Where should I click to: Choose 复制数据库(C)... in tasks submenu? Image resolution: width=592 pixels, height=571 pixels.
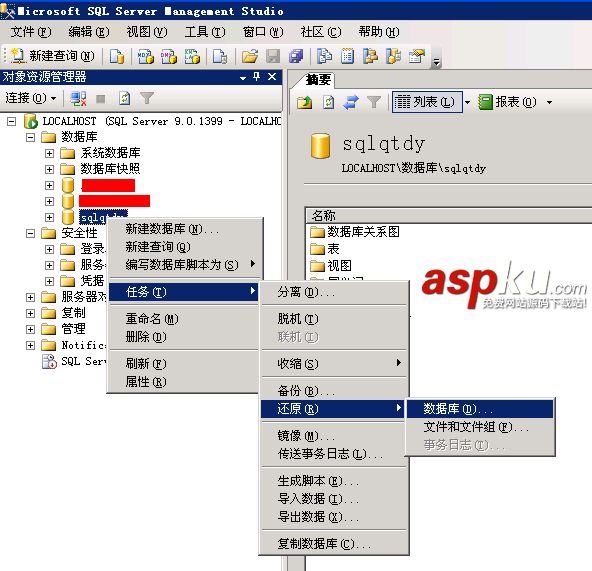(x=334, y=544)
